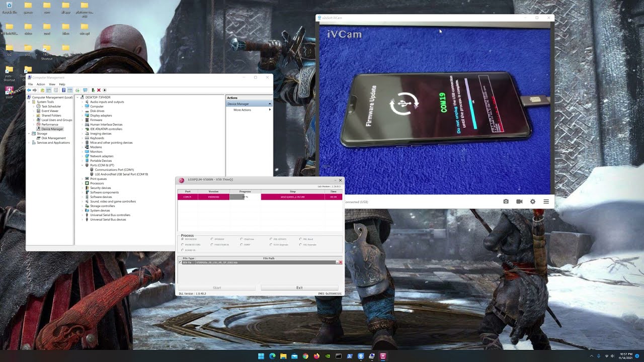644x362 pixels.
Task: Collapse the System Tools tree node
Action: coord(29,102)
